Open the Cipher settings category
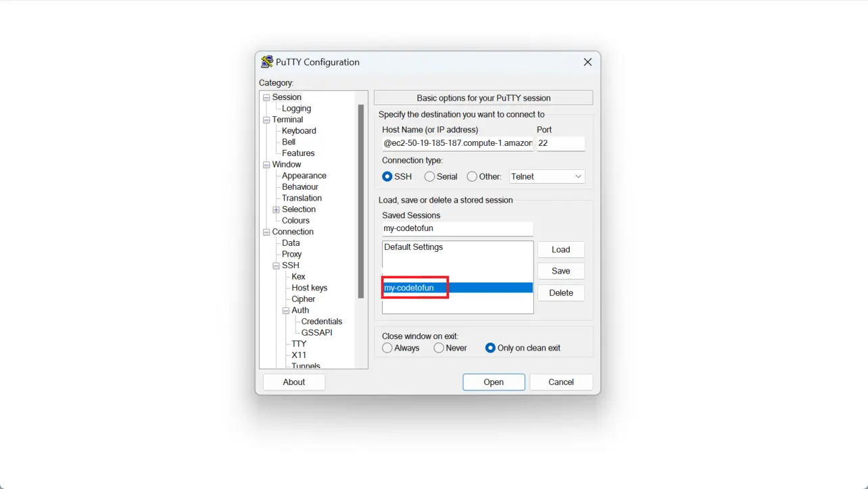 pyautogui.click(x=303, y=299)
